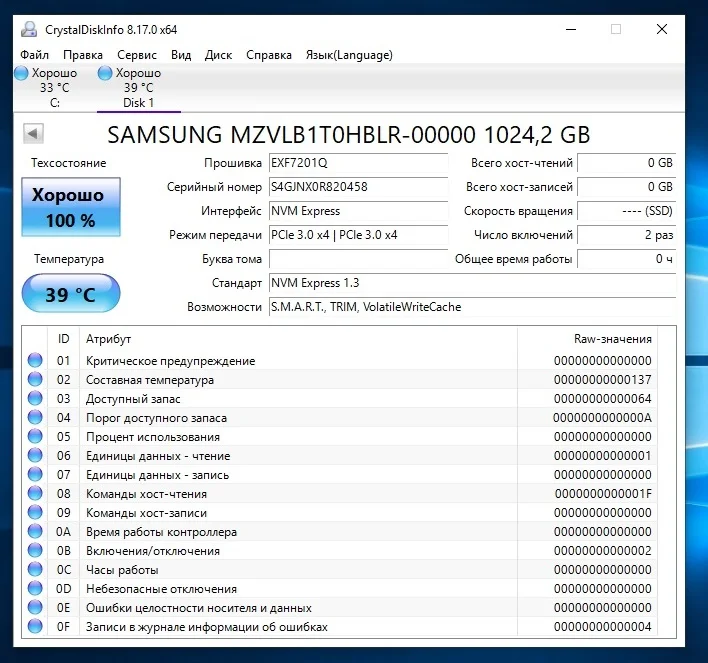The height and width of the screenshot is (663, 708).
Task: Open the Язык(Language) menu
Action: point(348,55)
